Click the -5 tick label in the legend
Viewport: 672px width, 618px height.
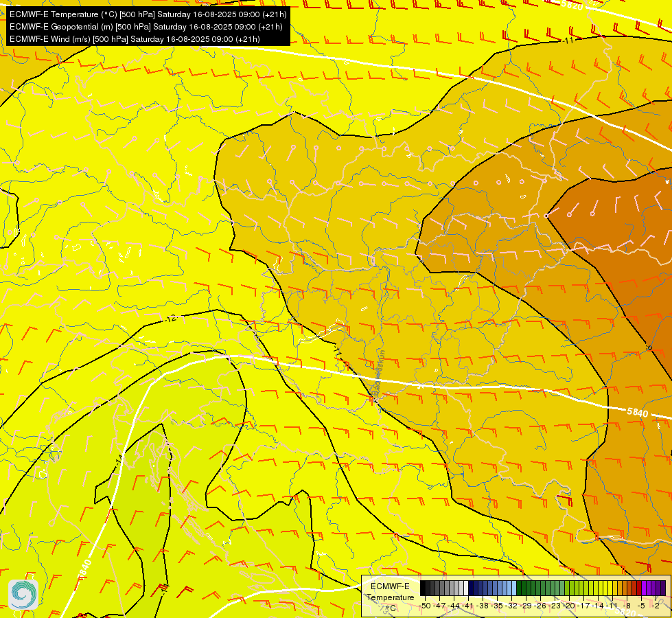tap(641, 606)
